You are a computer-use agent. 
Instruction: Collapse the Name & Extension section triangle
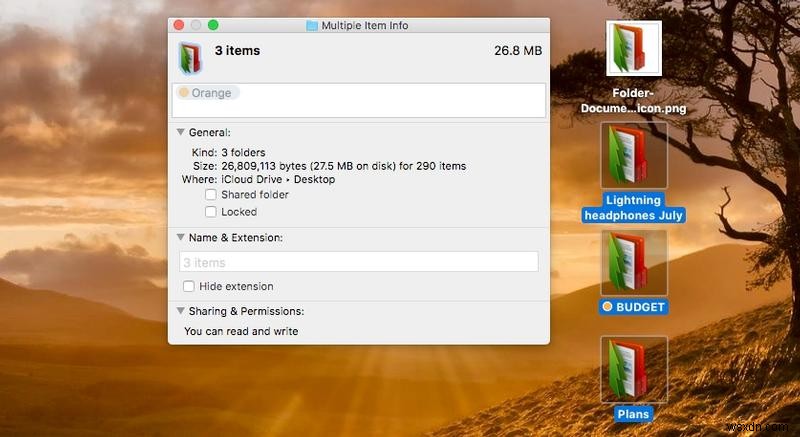pyautogui.click(x=181, y=237)
